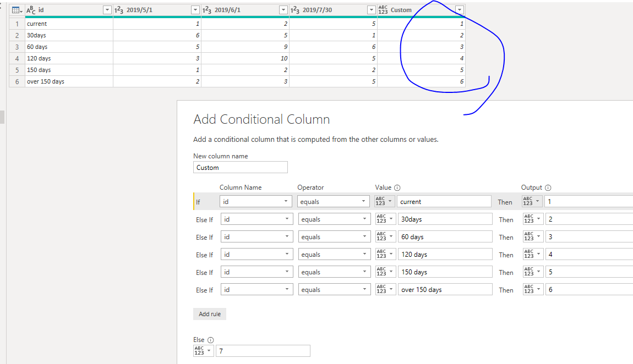Click the ABC123 type icon of Custom column
This screenshot has height=364, width=633.
[x=383, y=10]
